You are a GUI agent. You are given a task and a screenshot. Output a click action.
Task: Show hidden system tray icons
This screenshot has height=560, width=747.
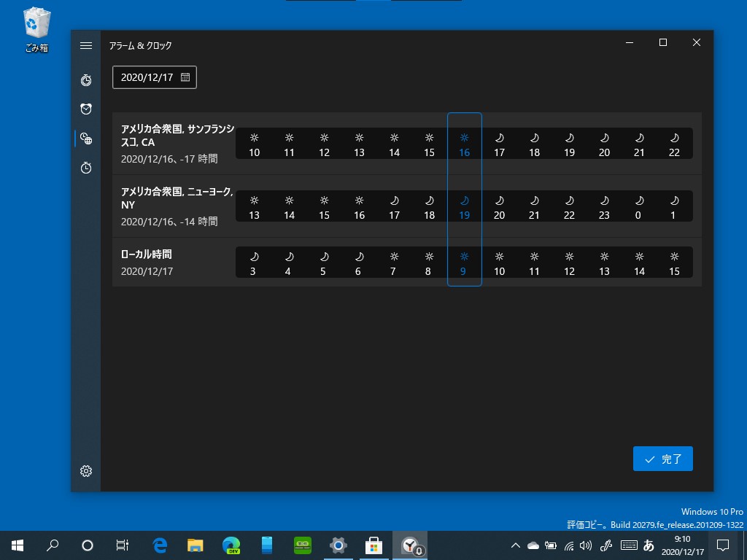click(516, 545)
